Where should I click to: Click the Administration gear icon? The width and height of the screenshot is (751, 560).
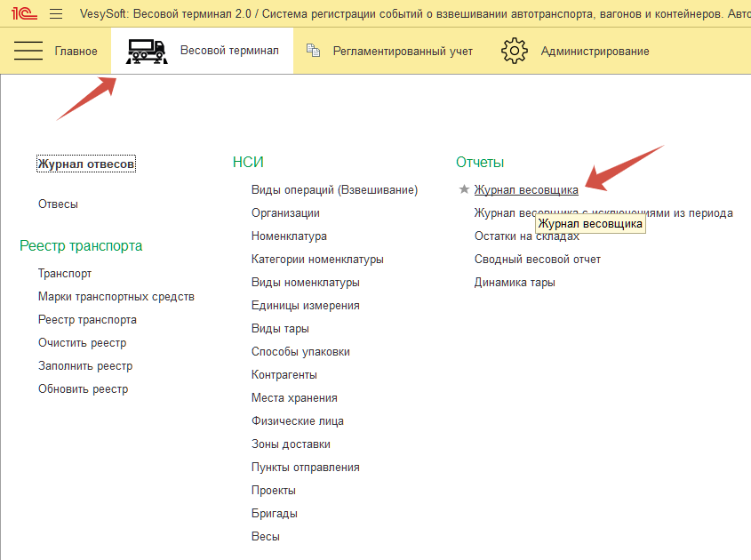(515, 51)
